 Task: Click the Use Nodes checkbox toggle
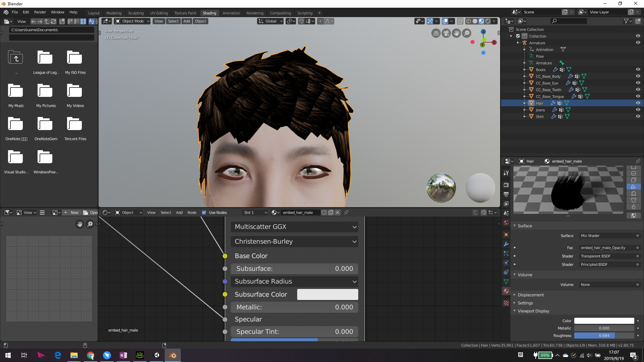tap(204, 213)
